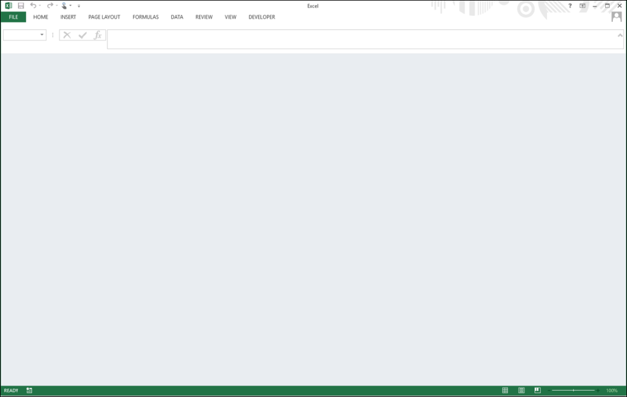627x397 pixels.
Task: Click the Redo arrow icon
Action: 50,6
